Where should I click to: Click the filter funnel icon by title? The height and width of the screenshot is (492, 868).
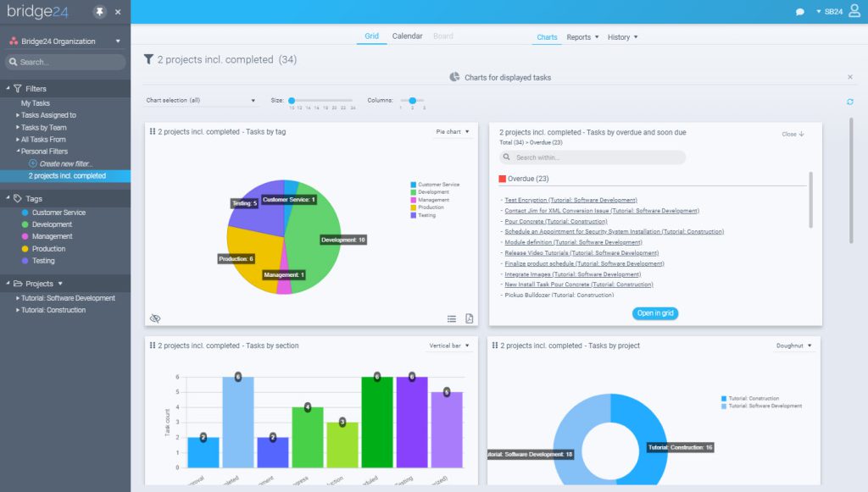coord(148,59)
